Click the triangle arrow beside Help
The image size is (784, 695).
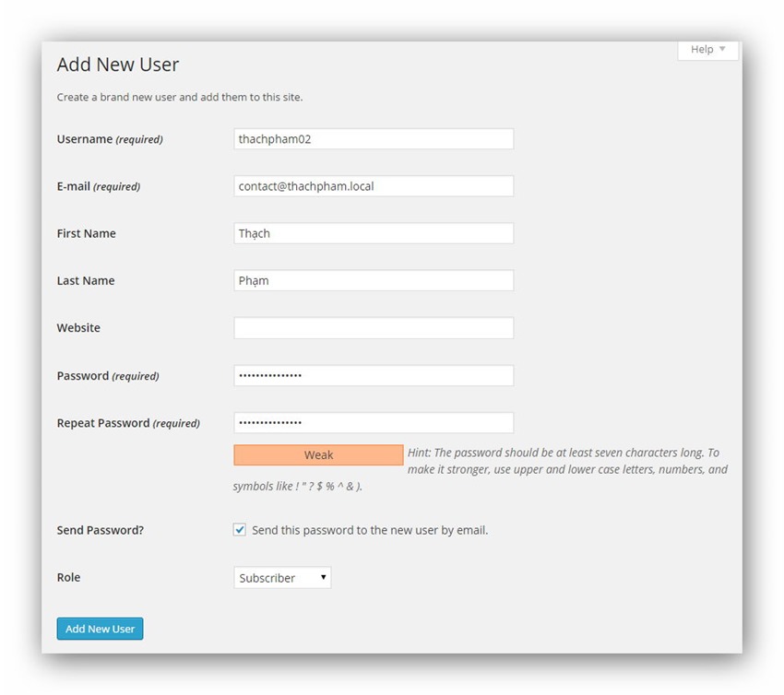click(x=722, y=50)
